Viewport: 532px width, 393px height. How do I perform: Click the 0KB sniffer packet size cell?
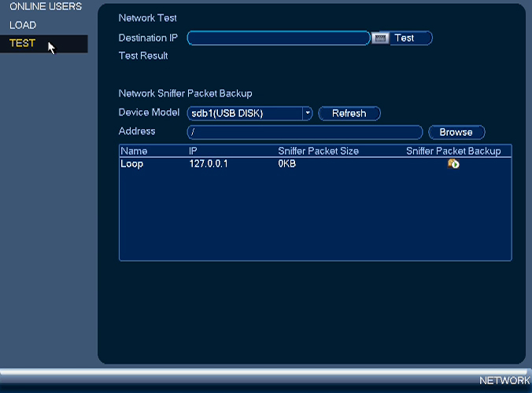click(x=287, y=164)
